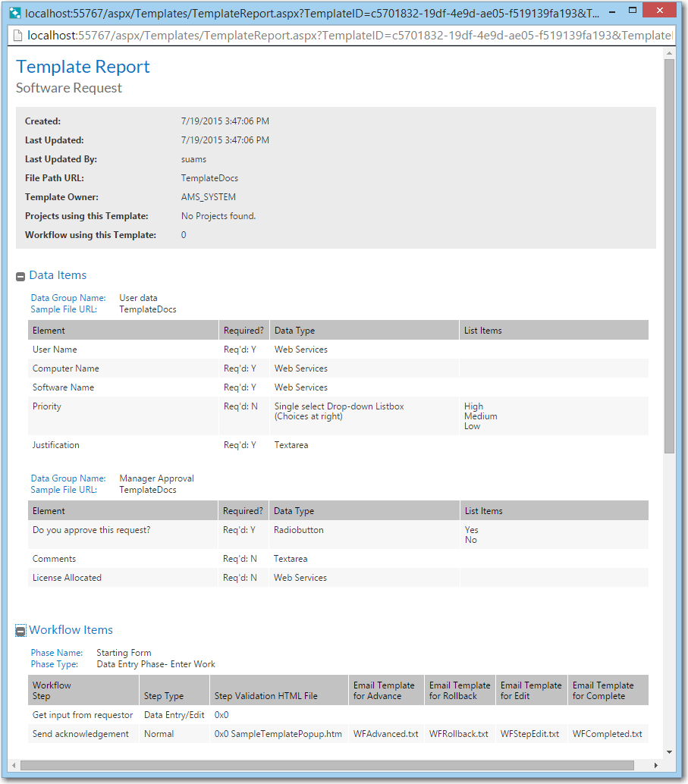Click 'Send acknowledgement' workflow step
This screenshot has width=688, height=784.
80,734
